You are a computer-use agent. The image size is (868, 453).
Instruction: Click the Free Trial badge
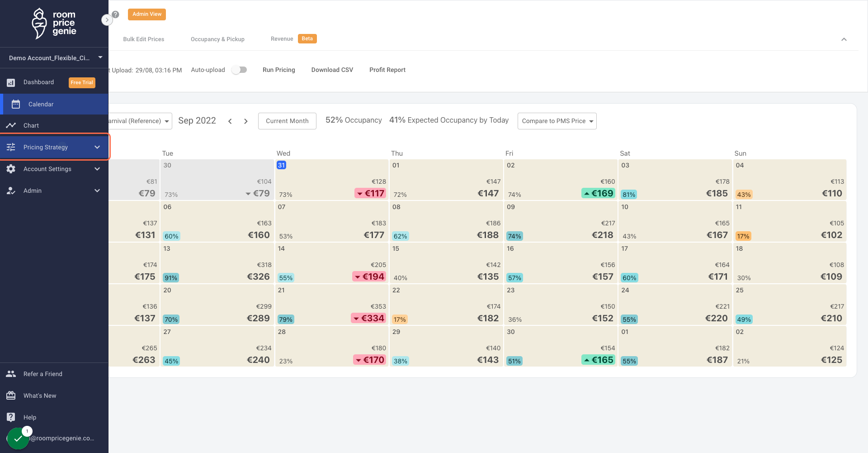82,82
